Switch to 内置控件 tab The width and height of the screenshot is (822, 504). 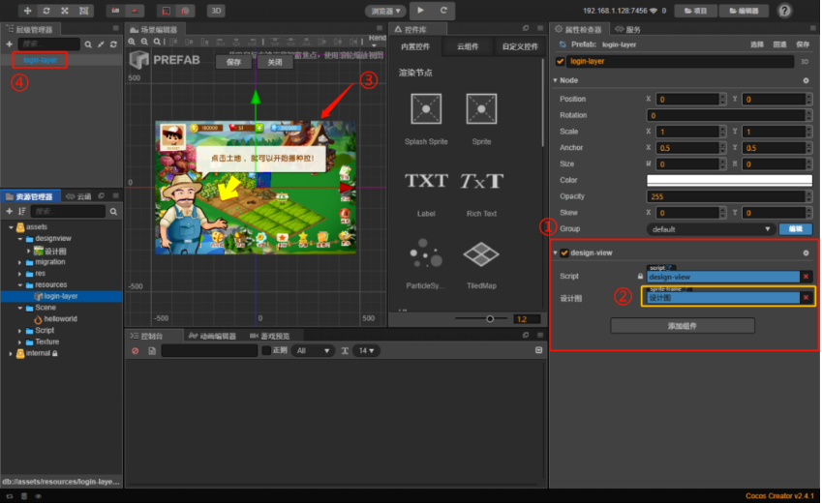pos(415,46)
